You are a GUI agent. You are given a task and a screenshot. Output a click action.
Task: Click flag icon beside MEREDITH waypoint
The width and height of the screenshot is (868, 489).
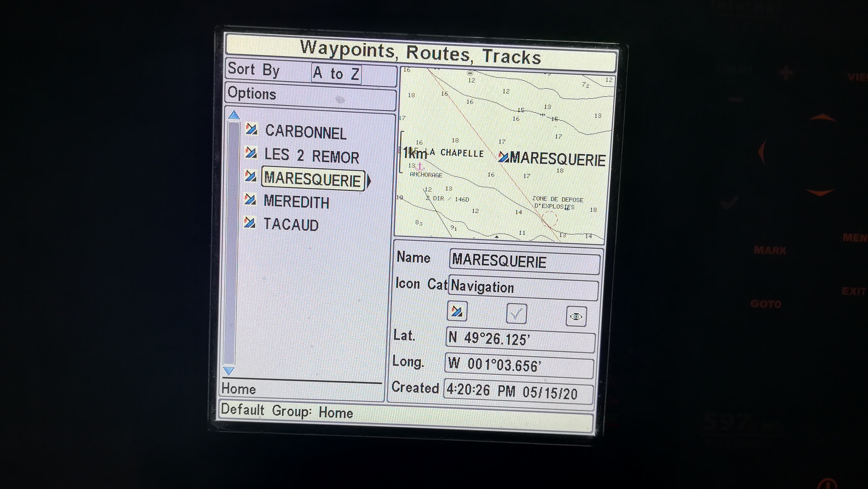[x=250, y=199]
